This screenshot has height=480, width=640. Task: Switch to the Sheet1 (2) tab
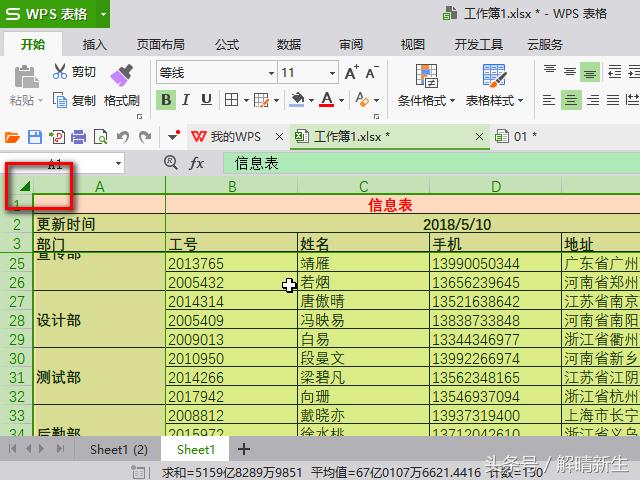click(119, 449)
